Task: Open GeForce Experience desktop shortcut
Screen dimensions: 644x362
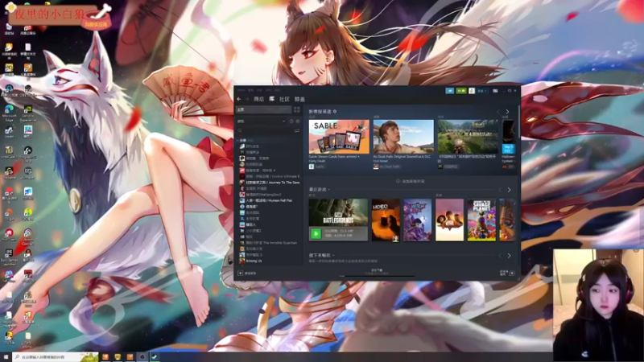Action: pyautogui.click(x=28, y=113)
